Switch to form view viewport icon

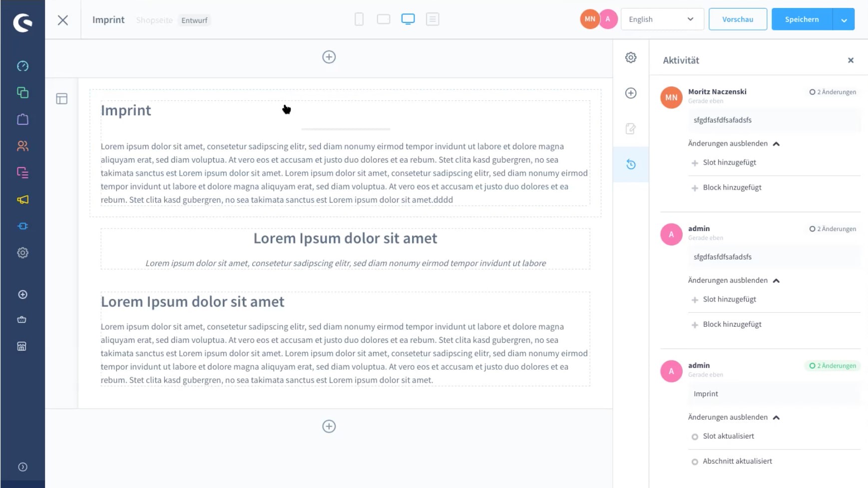[433, 19]
